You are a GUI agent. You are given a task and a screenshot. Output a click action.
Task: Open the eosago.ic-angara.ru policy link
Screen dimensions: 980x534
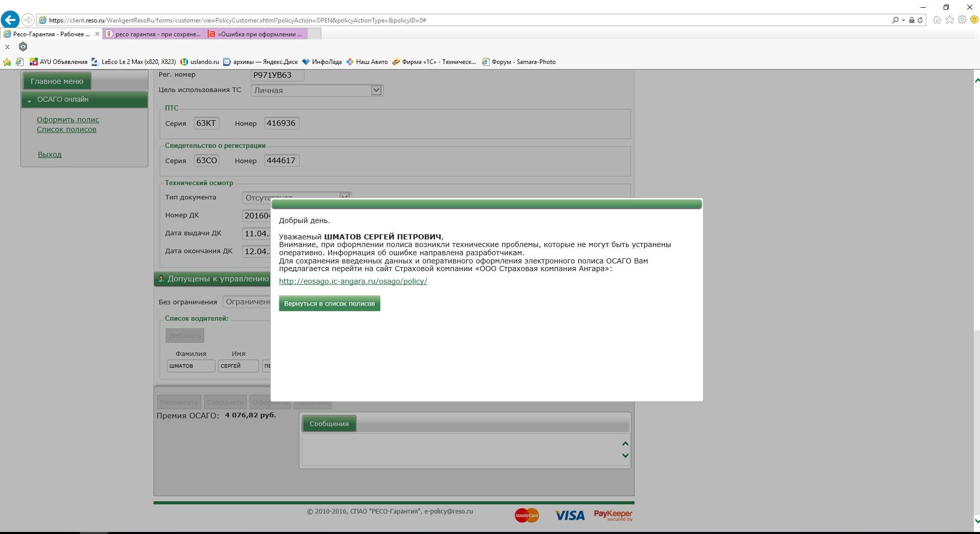tap(353, 281)
